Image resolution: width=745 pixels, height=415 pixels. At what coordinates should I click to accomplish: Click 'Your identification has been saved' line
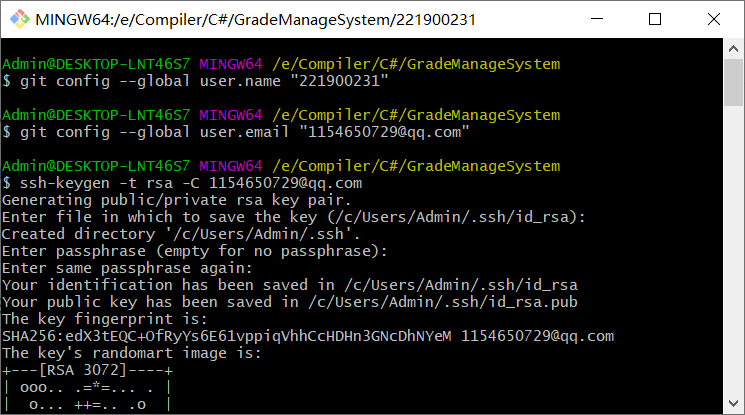pos(290,285)
